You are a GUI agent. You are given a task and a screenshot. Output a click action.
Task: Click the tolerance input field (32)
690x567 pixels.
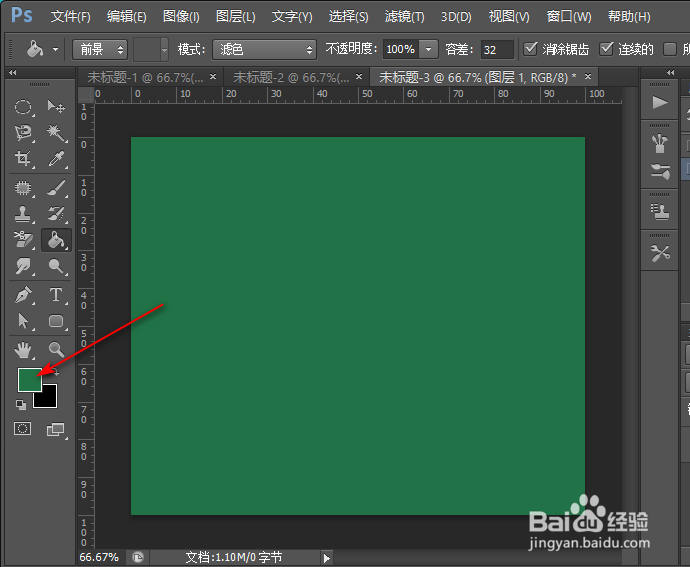tap(497, 49)
